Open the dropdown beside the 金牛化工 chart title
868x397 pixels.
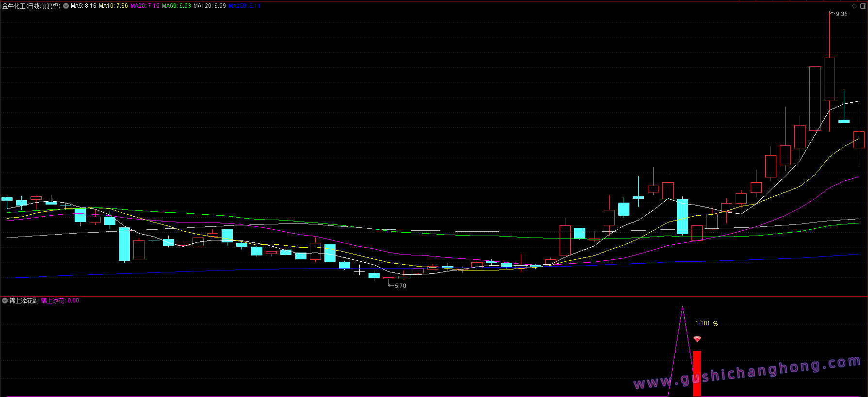(66, 6)
